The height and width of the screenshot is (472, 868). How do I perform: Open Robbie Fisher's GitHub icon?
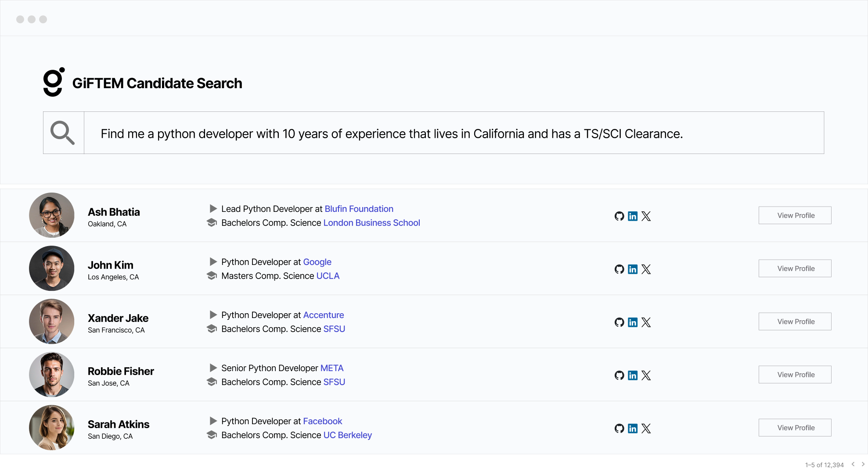(619, 375)
